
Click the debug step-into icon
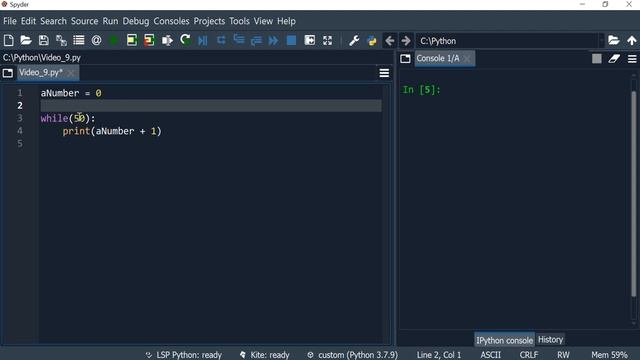tap(239, 40)
